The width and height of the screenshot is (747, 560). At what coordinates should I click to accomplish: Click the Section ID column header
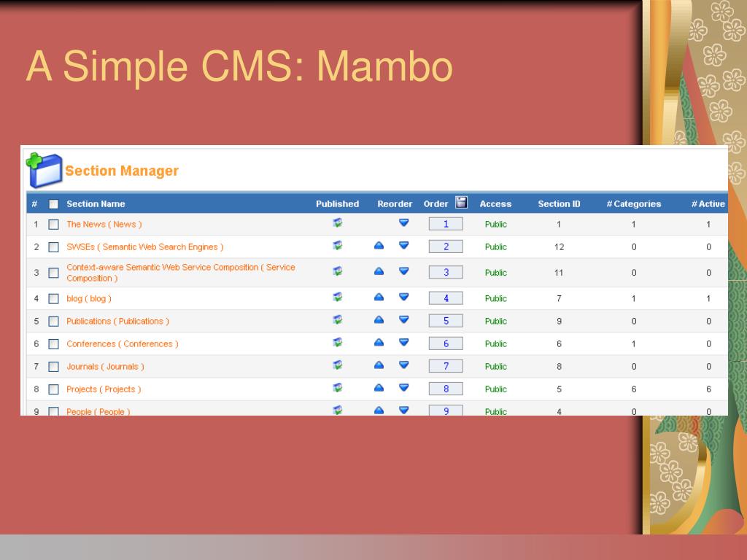[560, 204]
